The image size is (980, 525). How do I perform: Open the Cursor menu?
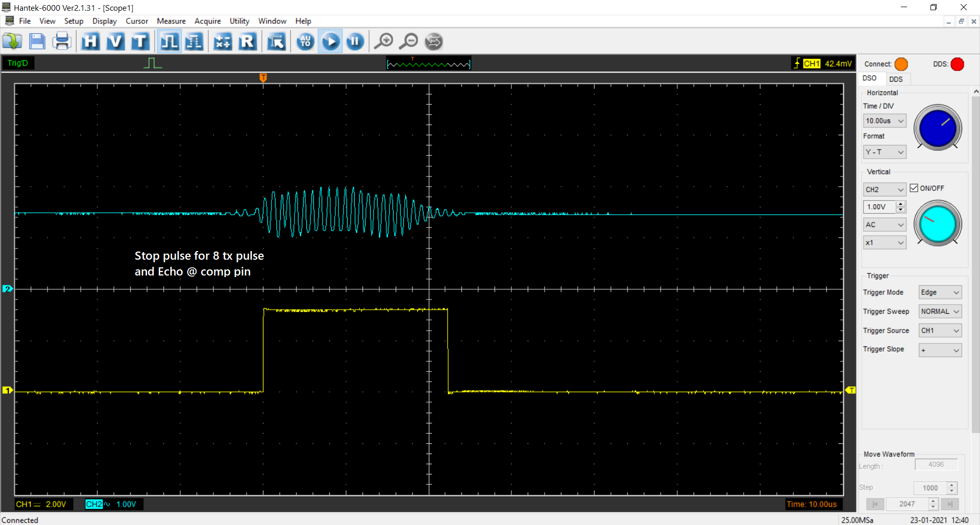[137, 21]
